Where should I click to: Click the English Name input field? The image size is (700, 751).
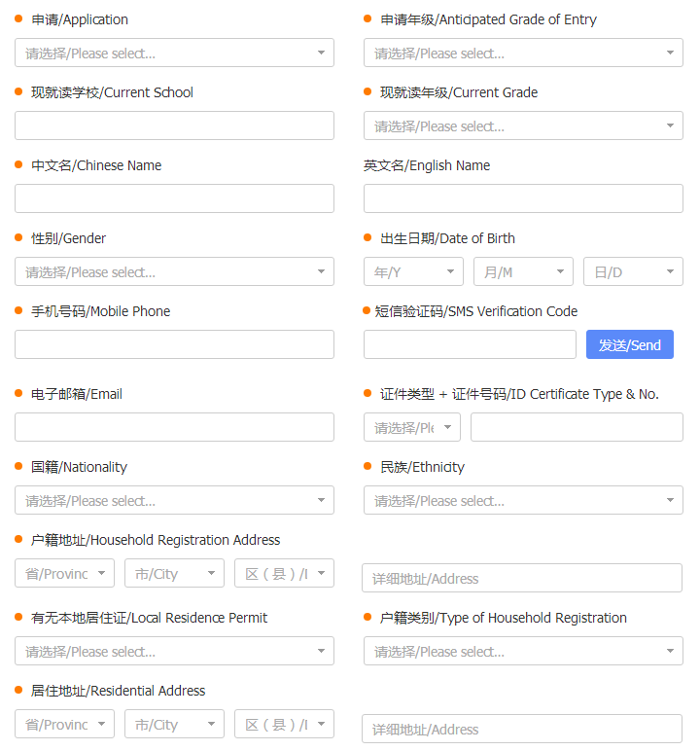point(523,198)
